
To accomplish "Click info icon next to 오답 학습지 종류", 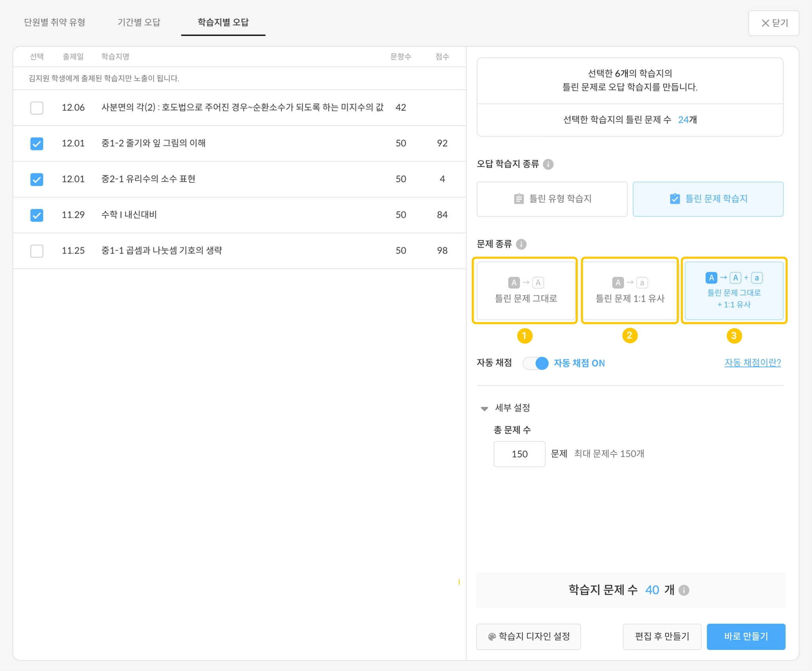I will (548, 164).
